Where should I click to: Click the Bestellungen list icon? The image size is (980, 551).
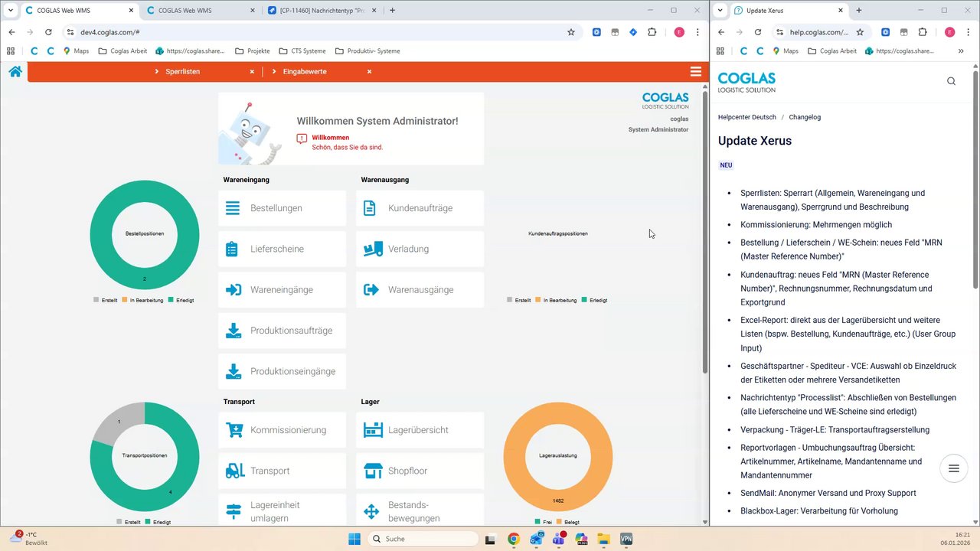(x=233, y=208)
